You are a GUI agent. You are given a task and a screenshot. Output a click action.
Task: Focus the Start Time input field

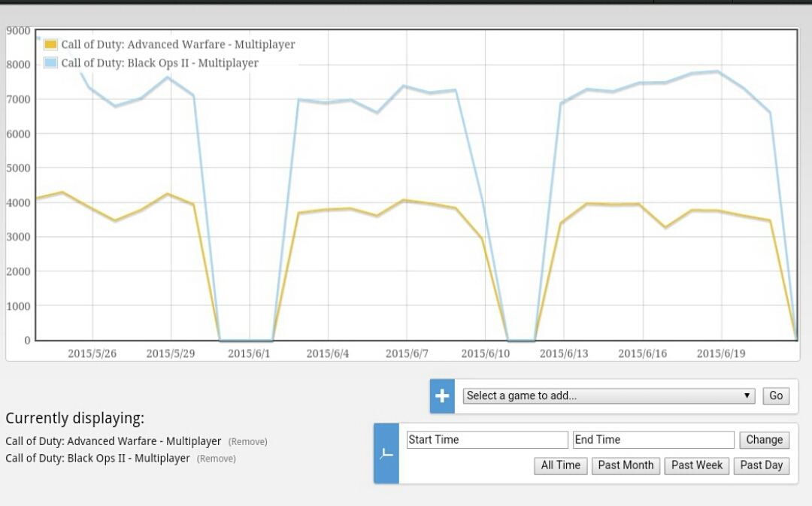pos(487,440)
